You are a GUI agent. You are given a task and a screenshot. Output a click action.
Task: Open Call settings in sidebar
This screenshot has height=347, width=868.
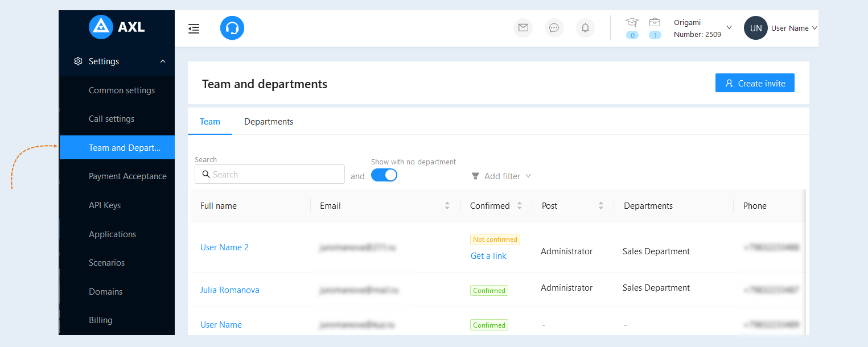click(x=112, y=119)
